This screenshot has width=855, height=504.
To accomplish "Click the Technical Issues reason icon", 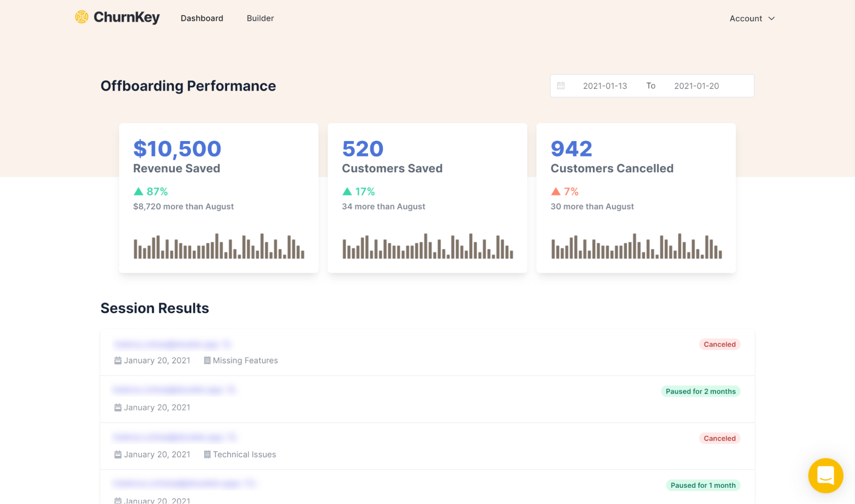I will click(207, 454).
